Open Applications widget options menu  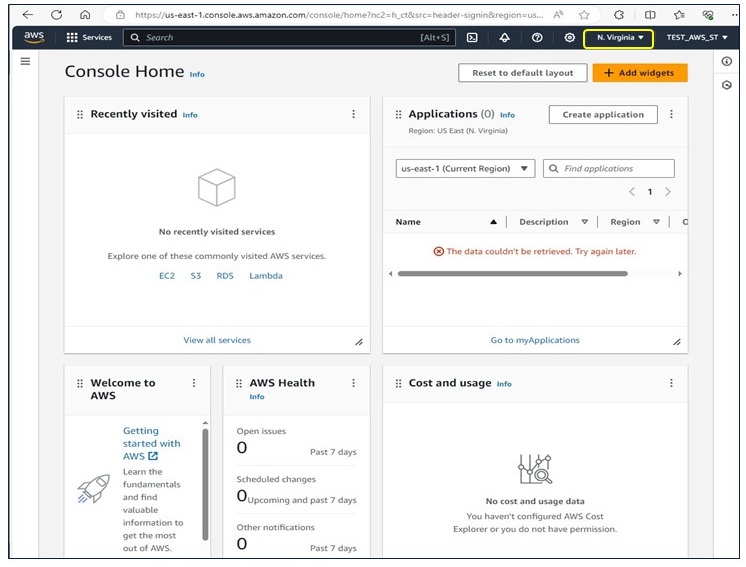coord(671,114)
